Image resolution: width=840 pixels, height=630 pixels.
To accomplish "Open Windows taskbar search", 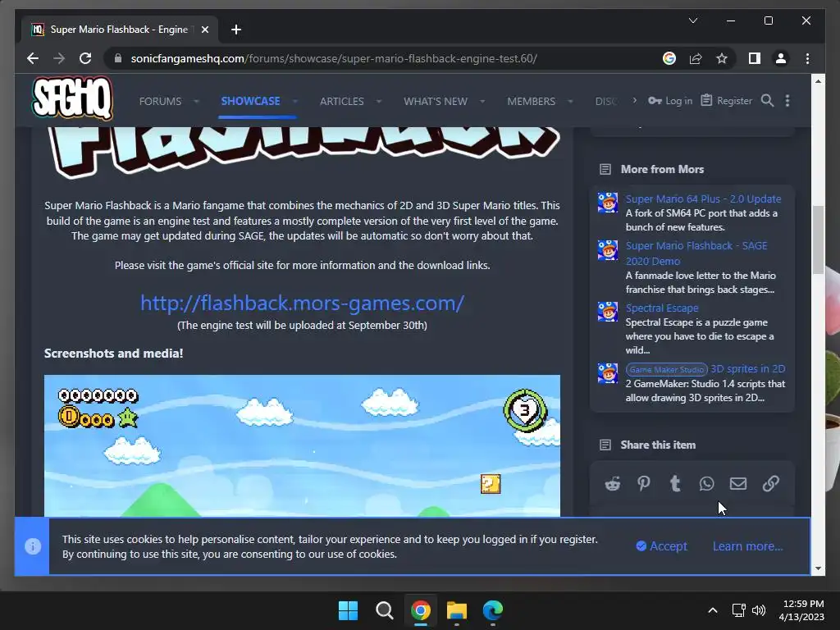I will pyautogui.click(x=385, y=610).
